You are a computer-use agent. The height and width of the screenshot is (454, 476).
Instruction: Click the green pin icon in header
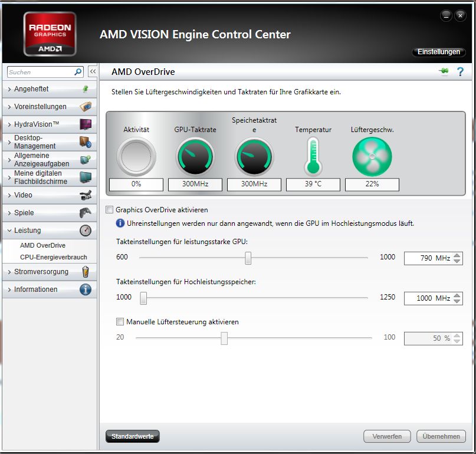point(443,71)
